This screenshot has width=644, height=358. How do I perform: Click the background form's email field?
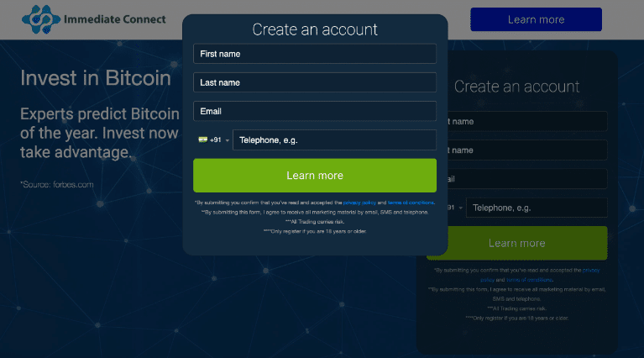click(527, 179)
